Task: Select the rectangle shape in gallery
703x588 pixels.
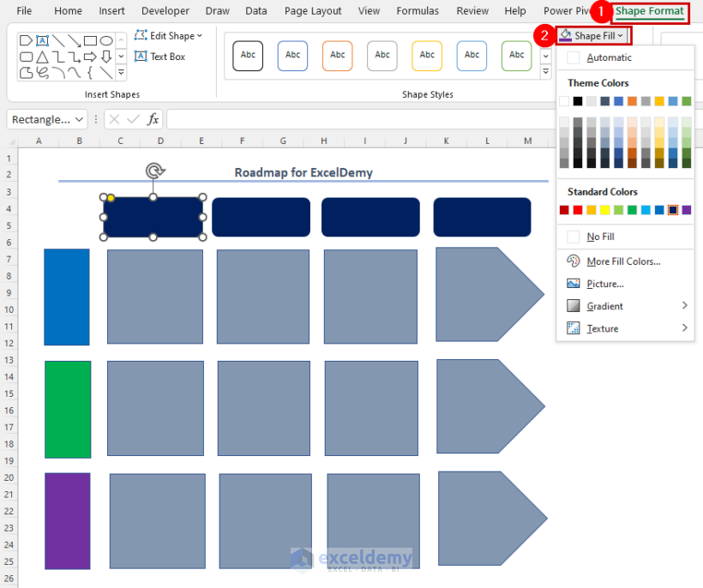Action: (90, 41)
